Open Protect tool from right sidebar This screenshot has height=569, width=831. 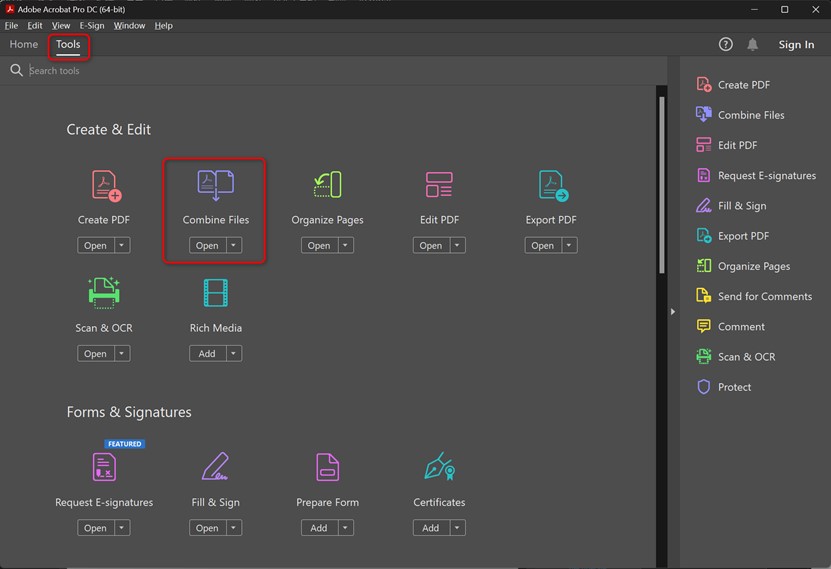pyautogui.click(x=723, y=387)
